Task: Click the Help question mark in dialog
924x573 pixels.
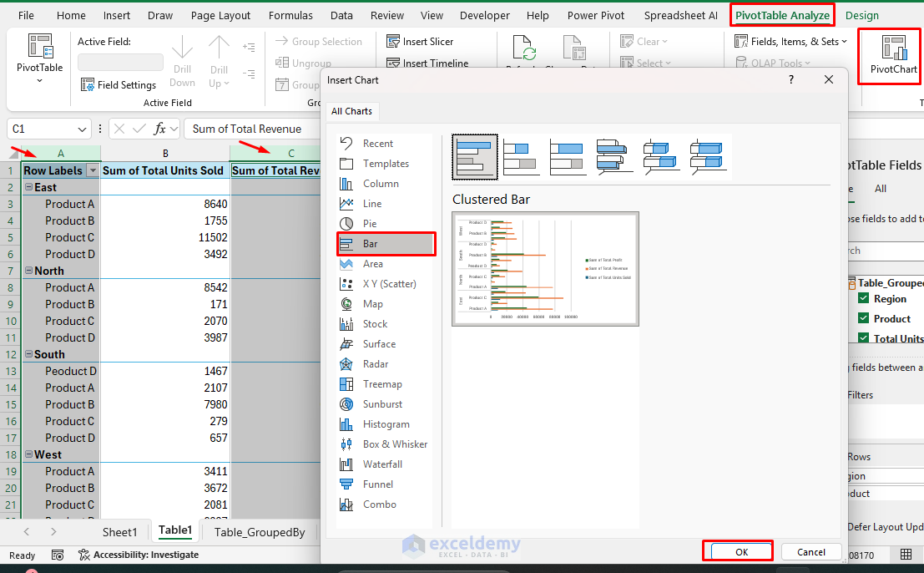Action: point(790,79)
